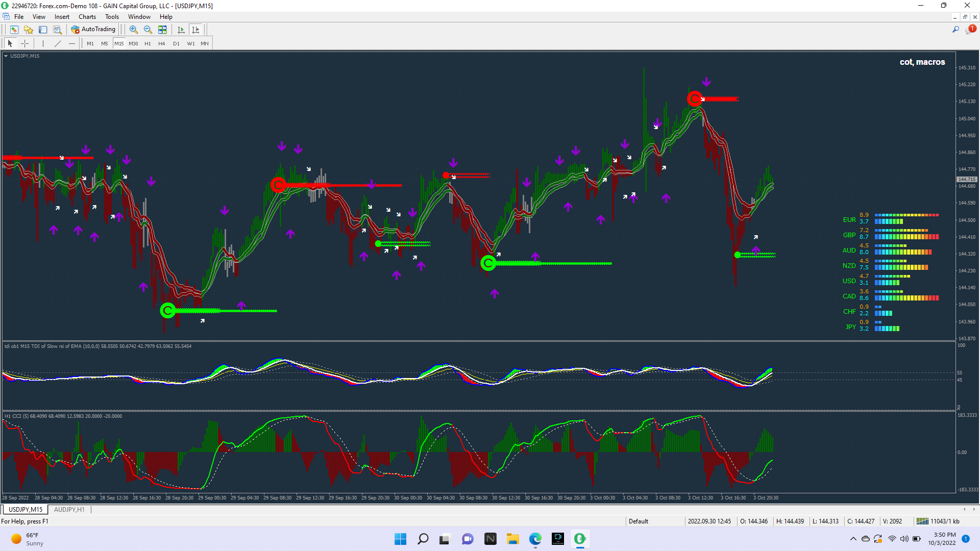The image size is (980, 551).
Task: Switch to the AUDJPY,H1 chart tab
Action: 69,510
